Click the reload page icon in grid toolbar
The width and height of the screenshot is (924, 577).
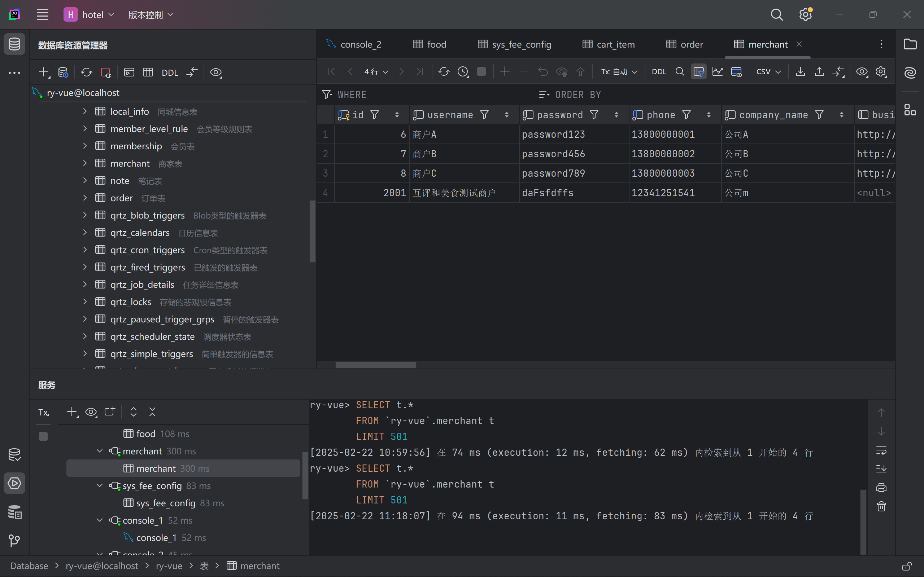point(444,72)
